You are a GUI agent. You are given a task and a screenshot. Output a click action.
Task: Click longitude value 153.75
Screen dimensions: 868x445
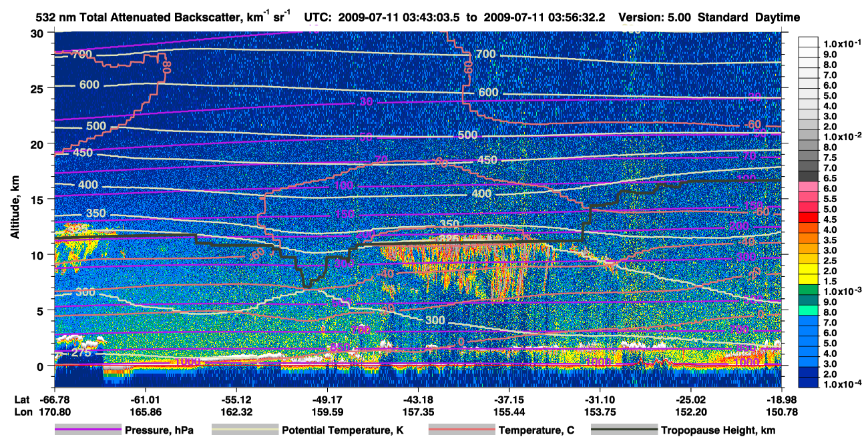[600, 412]
